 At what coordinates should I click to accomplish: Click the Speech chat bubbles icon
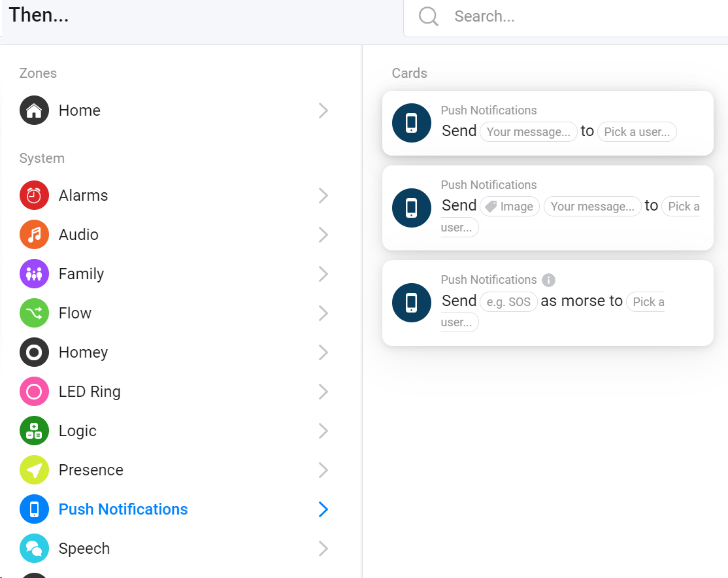(34, 549)
